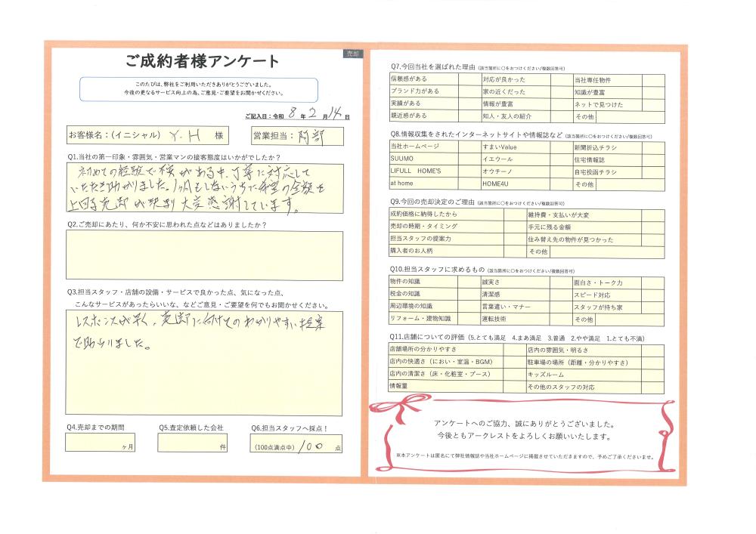Click the 売却 tag beside the title

tap(352, 54)
